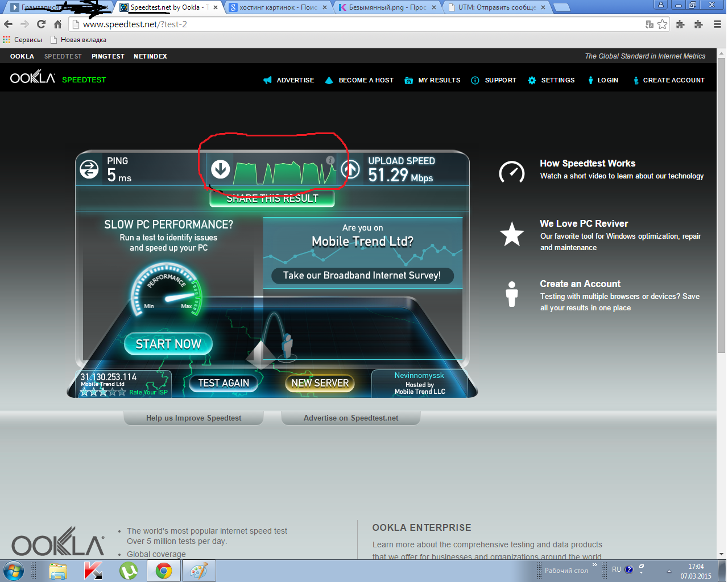Open the Windows Start menu

[13, 570]
